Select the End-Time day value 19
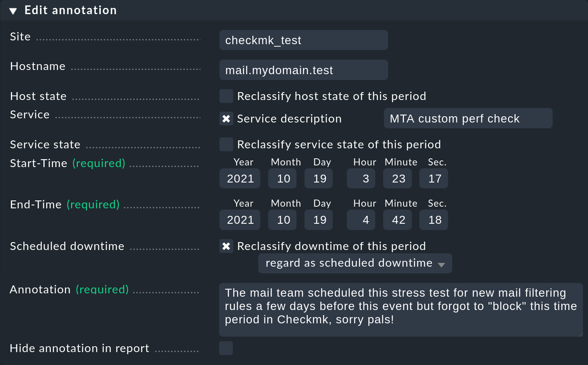 tap(319, 220)
